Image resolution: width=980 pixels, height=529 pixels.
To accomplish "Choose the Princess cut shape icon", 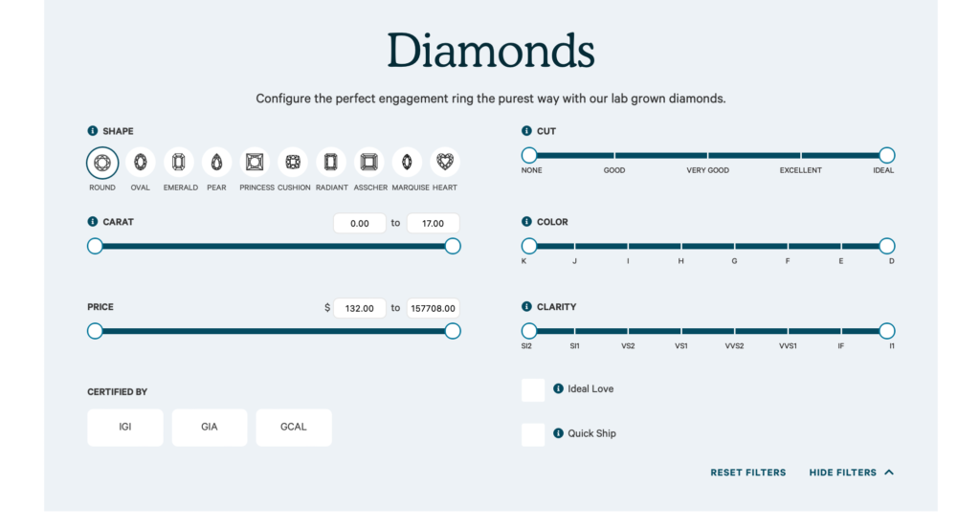I will (x=255, y=163).
